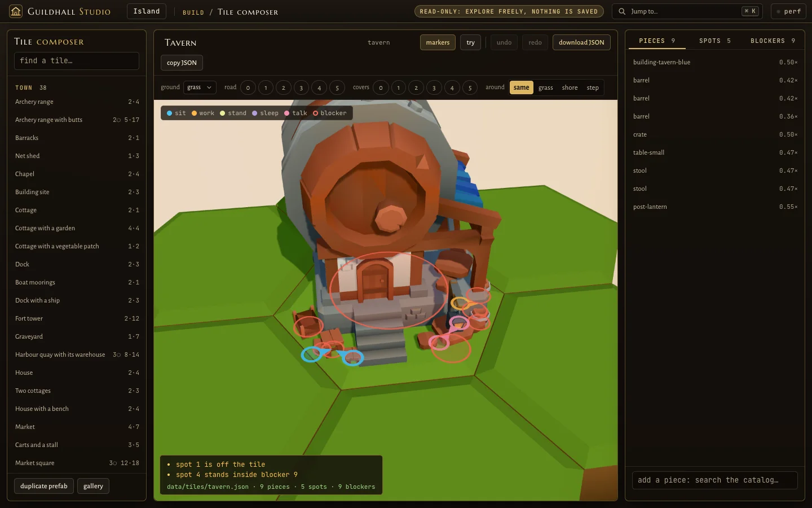Toggle the markers overlay button
Viewport: 812px width, 508px height.
click(438, 42)
